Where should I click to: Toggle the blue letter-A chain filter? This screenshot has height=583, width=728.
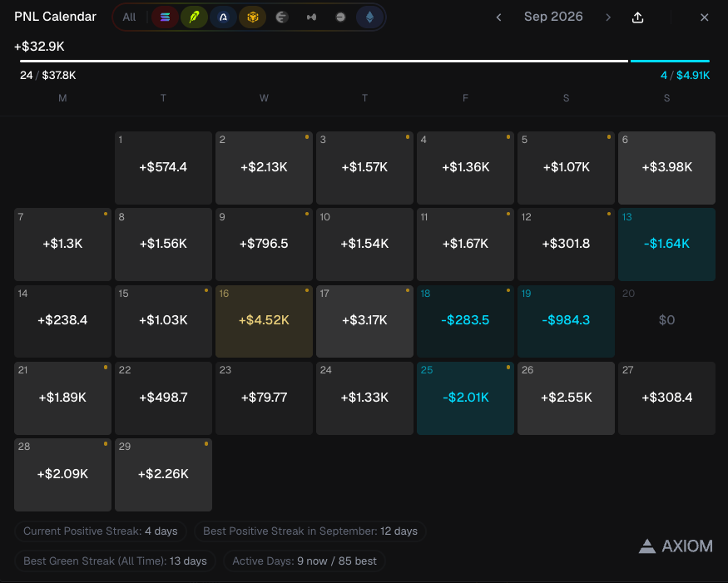tap(223, 17)
